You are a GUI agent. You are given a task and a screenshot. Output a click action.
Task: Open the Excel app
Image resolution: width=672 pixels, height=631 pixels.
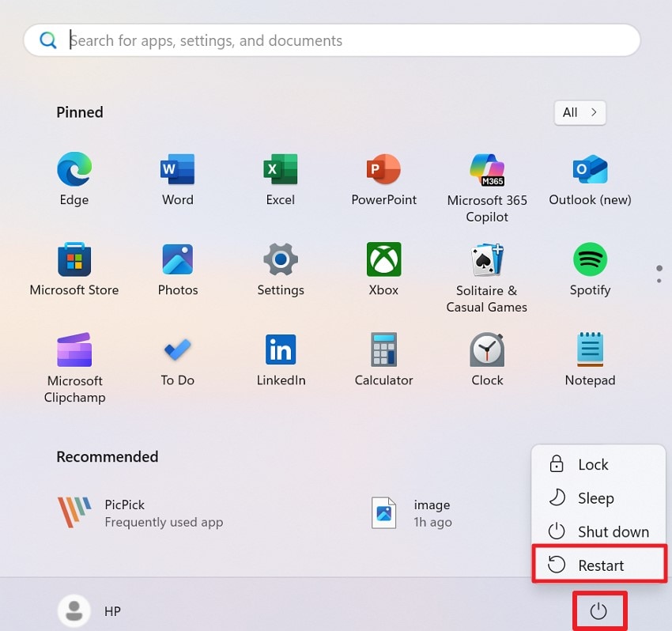(x=281, y=179)
